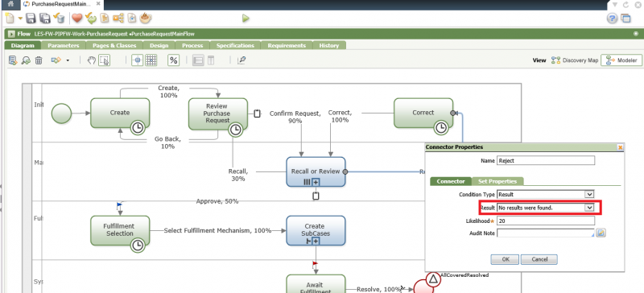This screenshot has width=644, height=293.
Task: Save the rule with the floppy disk icon
Action: tap(31, 19)
